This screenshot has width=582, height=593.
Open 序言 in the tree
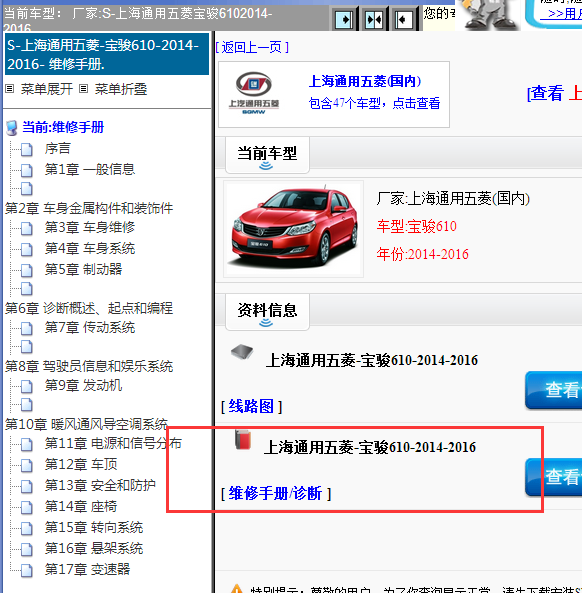point(57,148)
